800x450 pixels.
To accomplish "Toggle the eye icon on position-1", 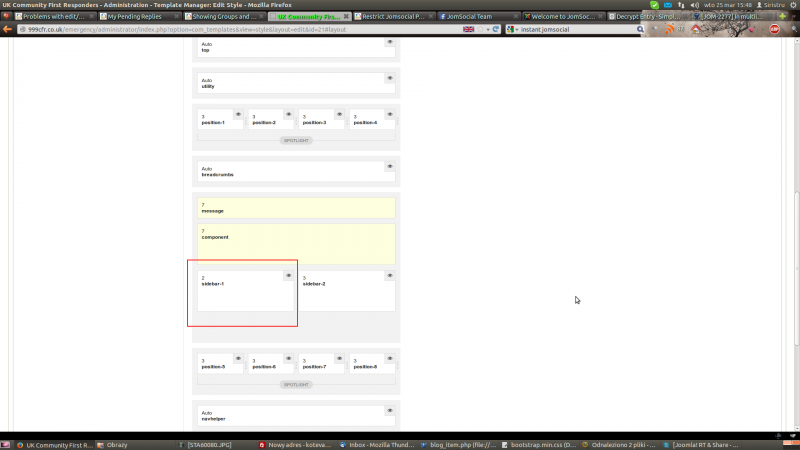I will (x=238, y=114).
